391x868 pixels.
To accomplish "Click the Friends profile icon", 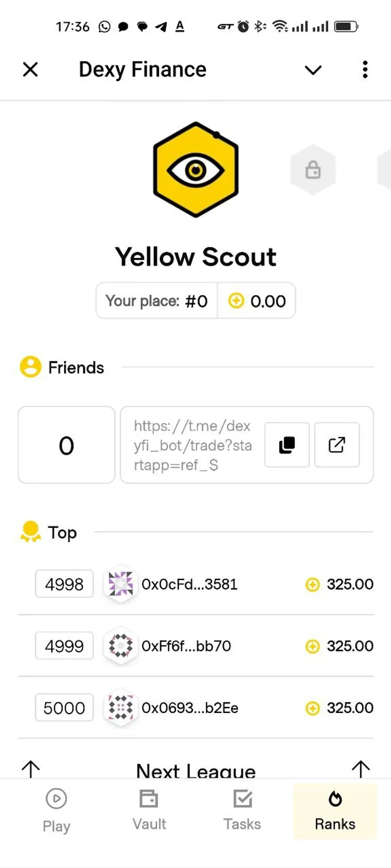I will tap(30, 367).
